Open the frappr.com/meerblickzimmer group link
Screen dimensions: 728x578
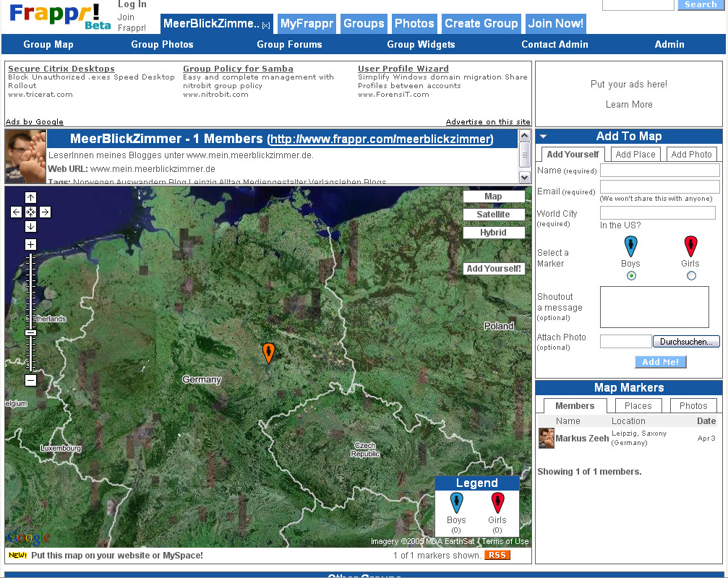(380, 139)
